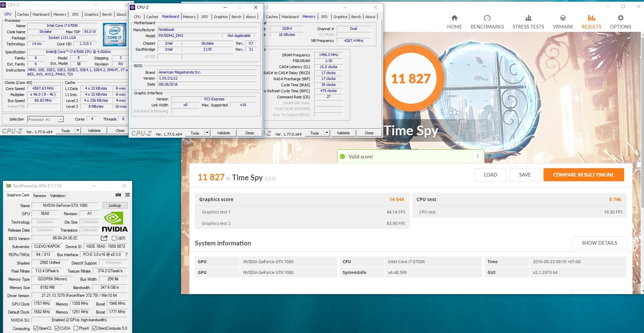The width and height of the screenshot is (644, 333).
Task: Click Core Speed value 4587.63 MHz
Action: 43,89
